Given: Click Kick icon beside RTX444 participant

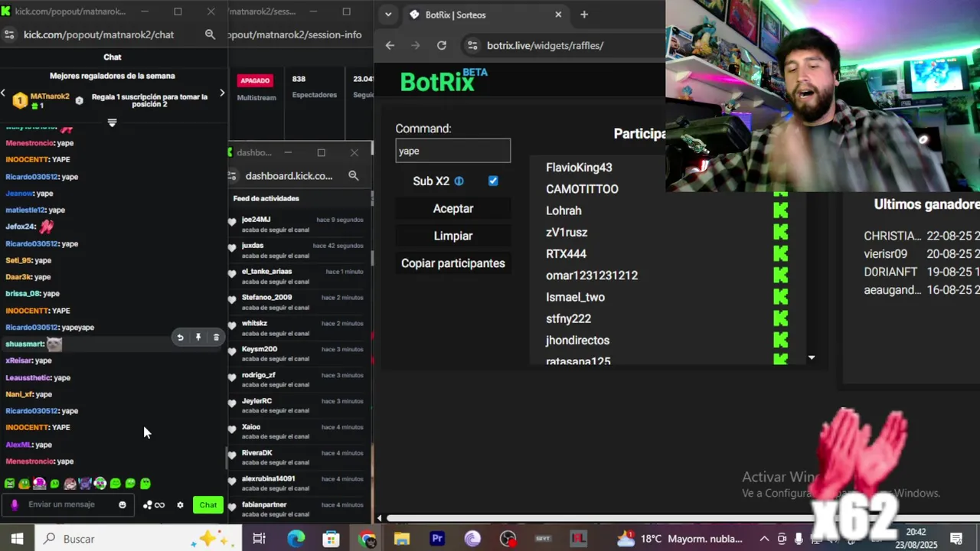Looking at the screenshot, I should tap(780, 253).
